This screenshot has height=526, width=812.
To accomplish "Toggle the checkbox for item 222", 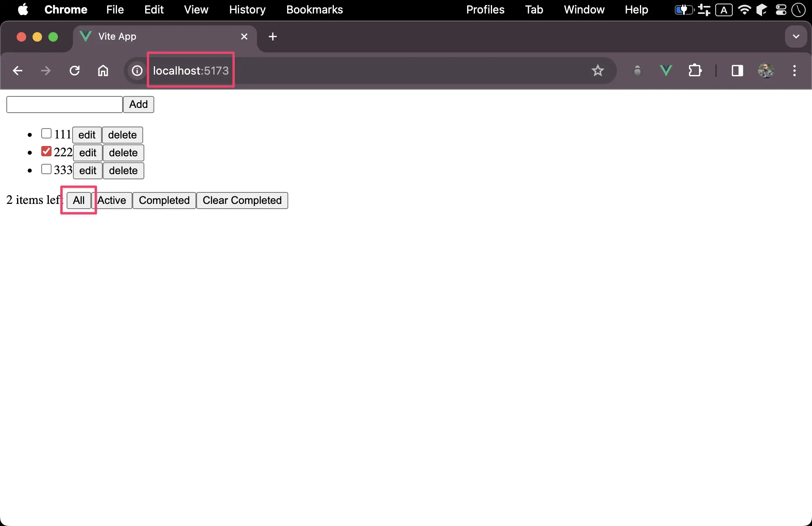I will pyautogui.click(x=46, y=152).
